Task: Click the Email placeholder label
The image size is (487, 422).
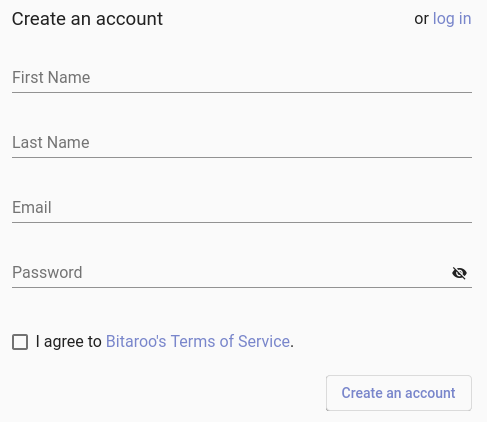Action: coord(32,207)
